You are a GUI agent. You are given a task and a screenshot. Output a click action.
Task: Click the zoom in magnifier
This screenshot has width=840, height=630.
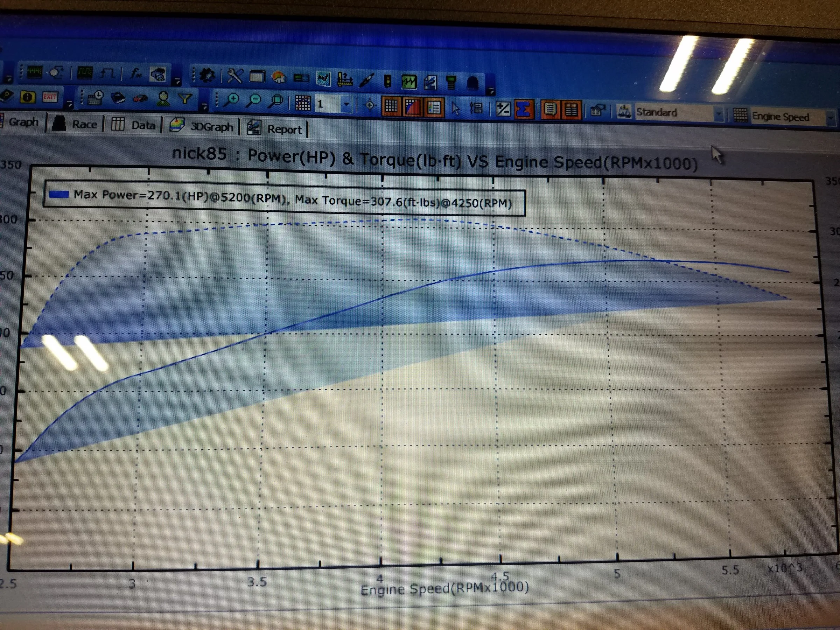(231, 100)
